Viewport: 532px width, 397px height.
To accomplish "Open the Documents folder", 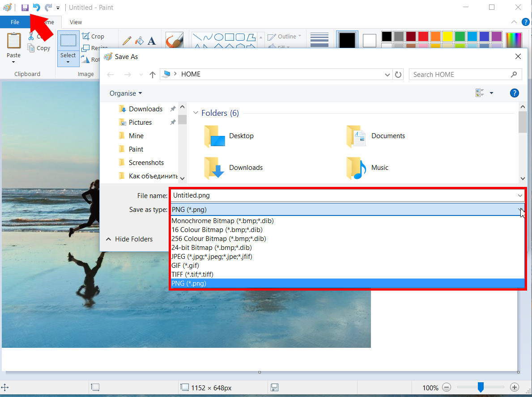I will pos(376,136).
